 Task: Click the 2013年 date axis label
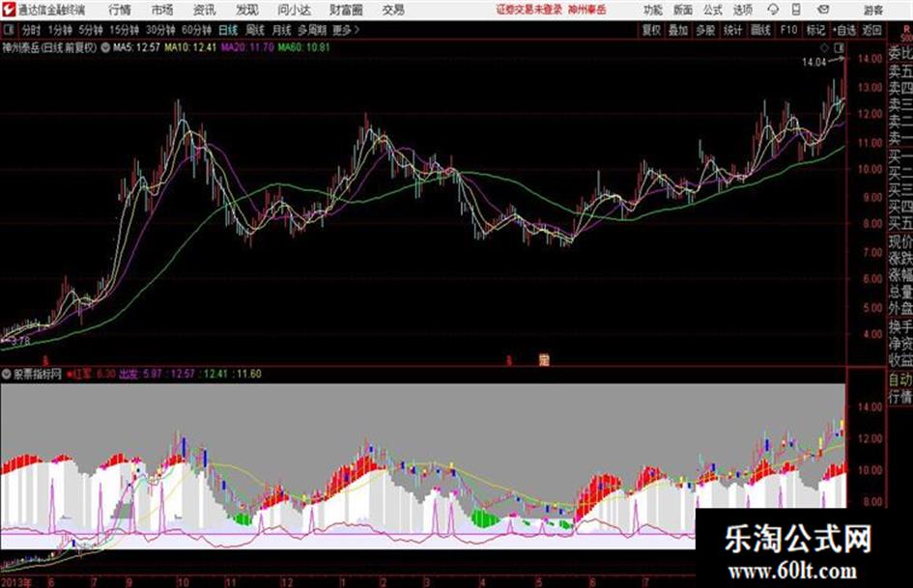tap(16, 582)
